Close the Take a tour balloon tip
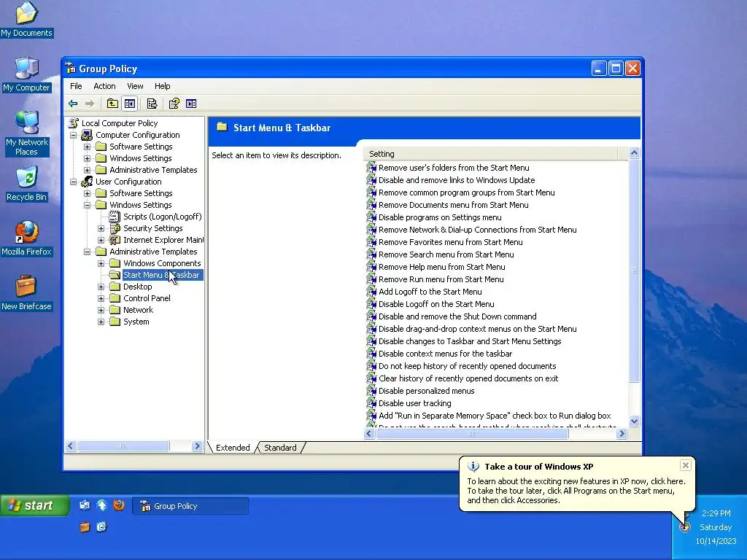 pos(685,465)
